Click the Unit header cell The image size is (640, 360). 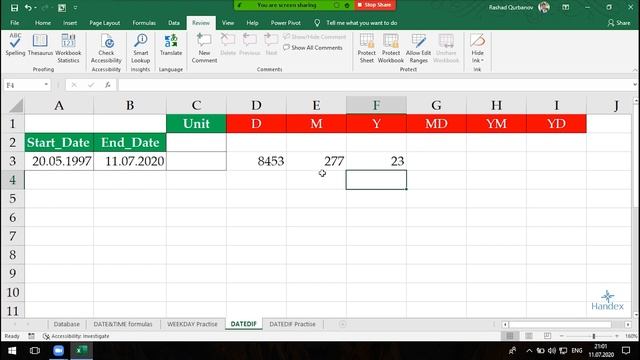[x=196, y=124]
